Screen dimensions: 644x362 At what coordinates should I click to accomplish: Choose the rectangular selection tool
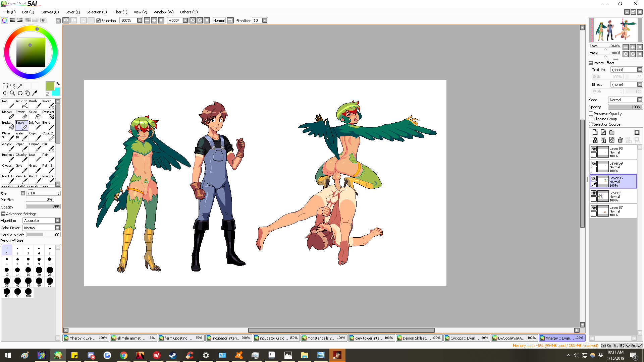5,86
